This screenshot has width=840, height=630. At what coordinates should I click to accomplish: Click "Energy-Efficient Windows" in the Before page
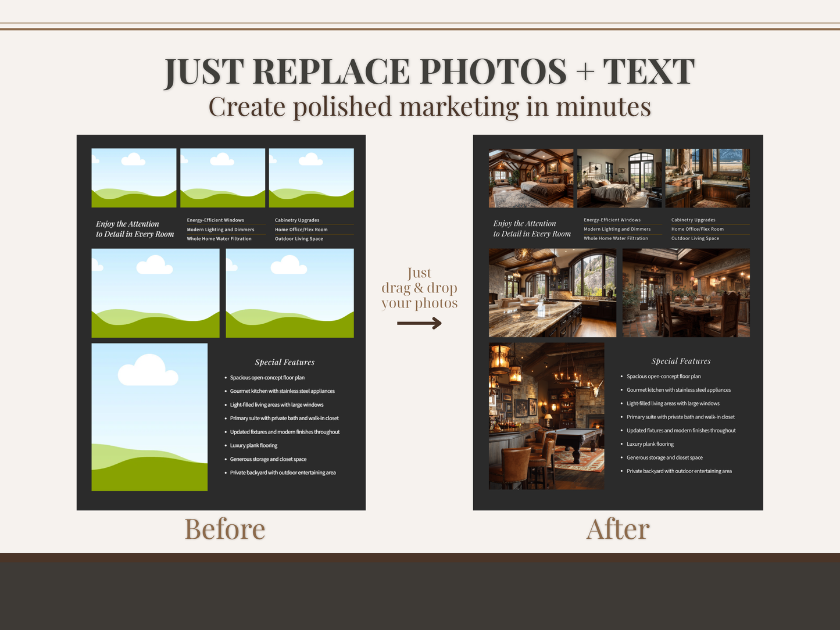[x=216, y=220]
